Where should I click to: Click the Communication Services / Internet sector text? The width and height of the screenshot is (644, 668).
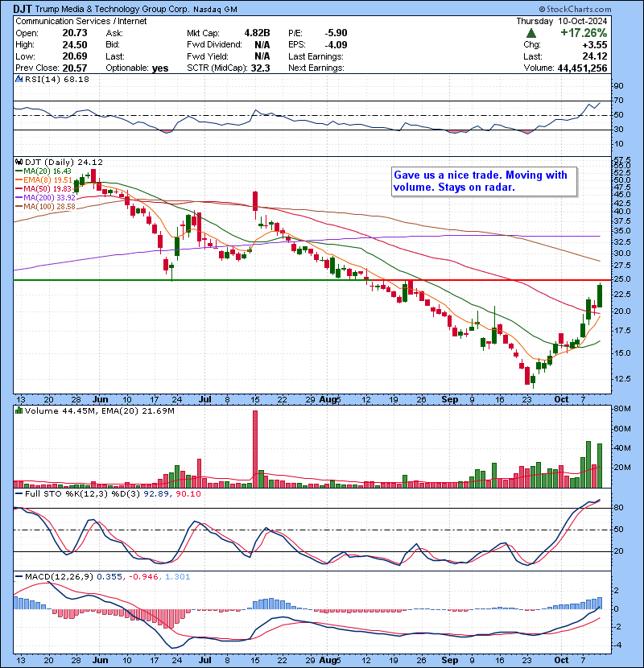tap(81, 21)
